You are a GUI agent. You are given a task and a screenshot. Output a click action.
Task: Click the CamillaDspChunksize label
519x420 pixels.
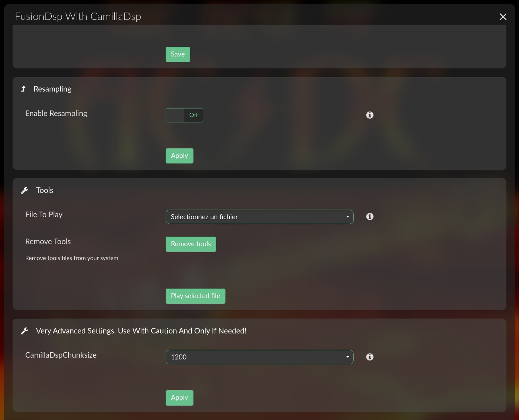pyautogui.click(x=61, y=355)
